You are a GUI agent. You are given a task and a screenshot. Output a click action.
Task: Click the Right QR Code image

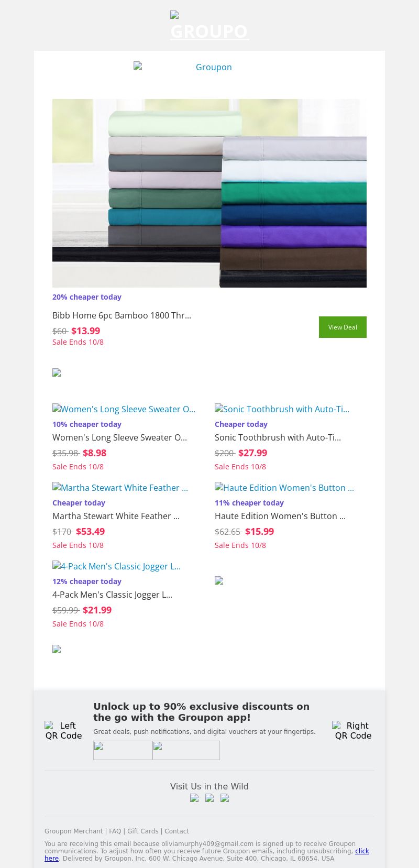(353, 730)
